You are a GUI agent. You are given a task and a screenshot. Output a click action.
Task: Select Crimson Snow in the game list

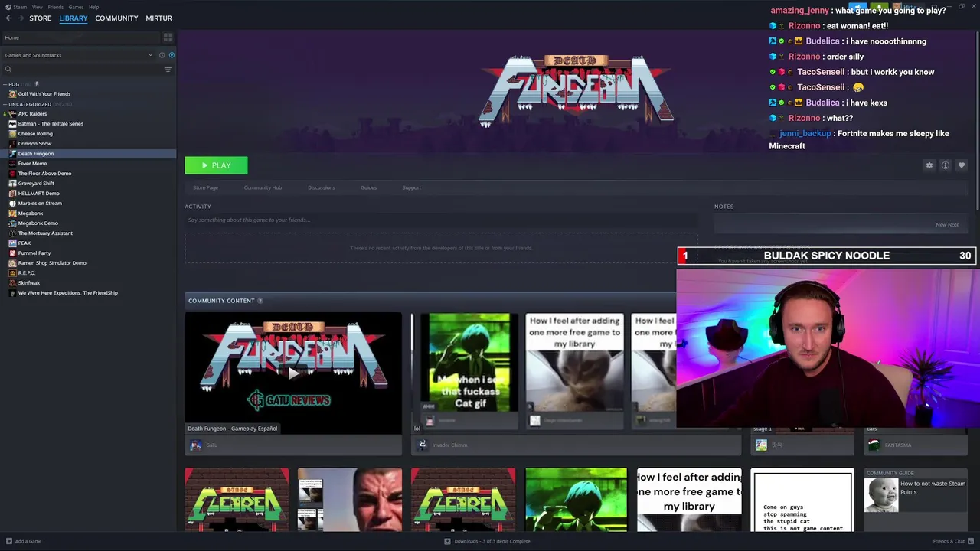click(x=34, y=144)
